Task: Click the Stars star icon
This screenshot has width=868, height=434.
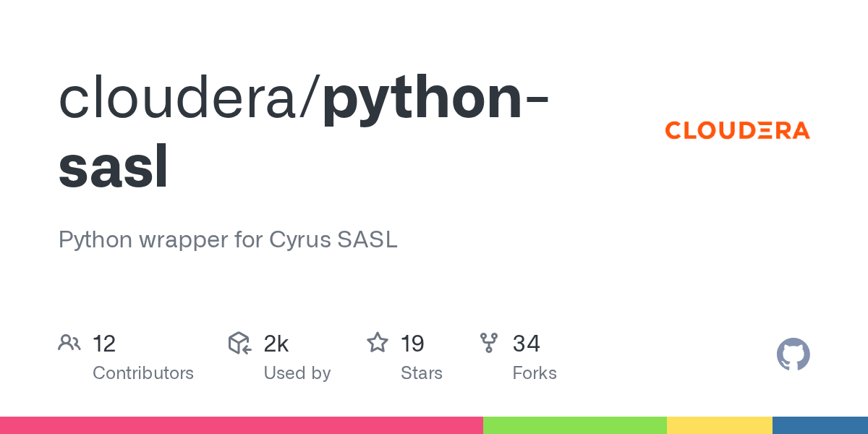Action: 378,343
